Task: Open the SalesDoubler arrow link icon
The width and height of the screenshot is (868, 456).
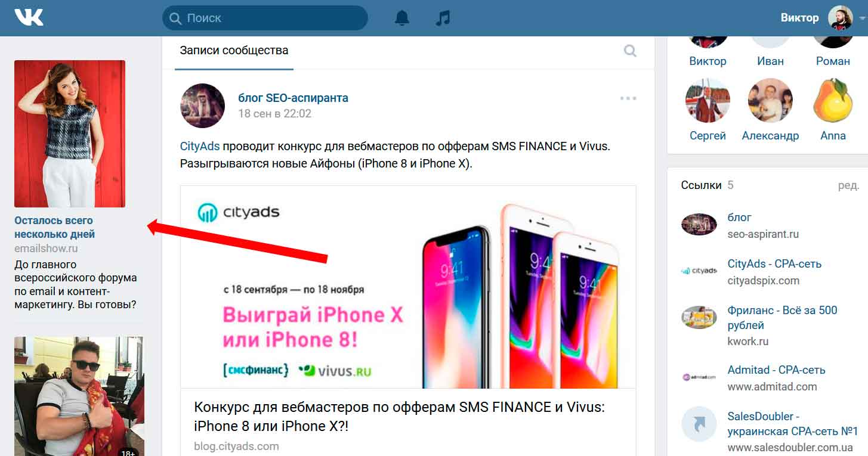Action: click(699, 424)
